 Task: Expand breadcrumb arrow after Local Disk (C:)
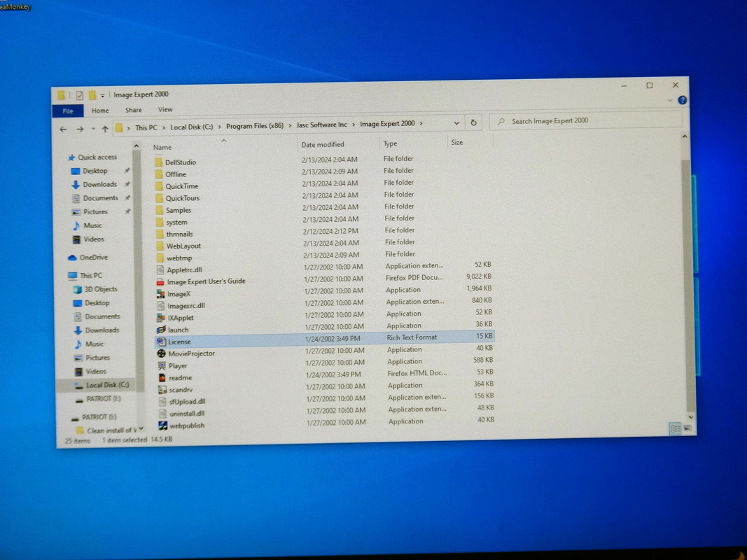[x=219, y=127]
